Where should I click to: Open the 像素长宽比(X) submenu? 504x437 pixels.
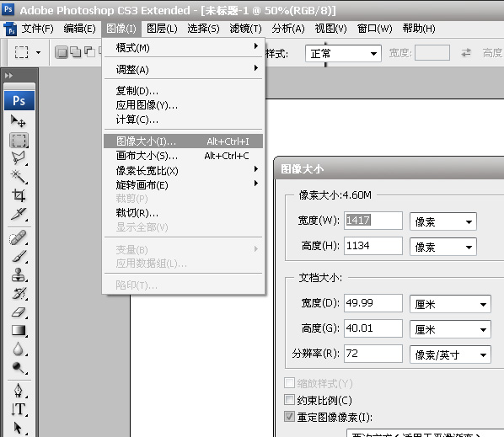183,170
